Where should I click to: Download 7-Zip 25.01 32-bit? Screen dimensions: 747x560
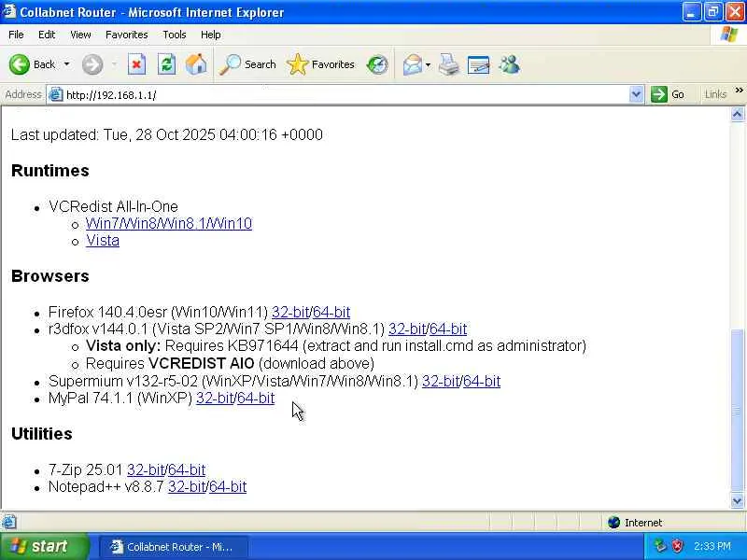146,469
